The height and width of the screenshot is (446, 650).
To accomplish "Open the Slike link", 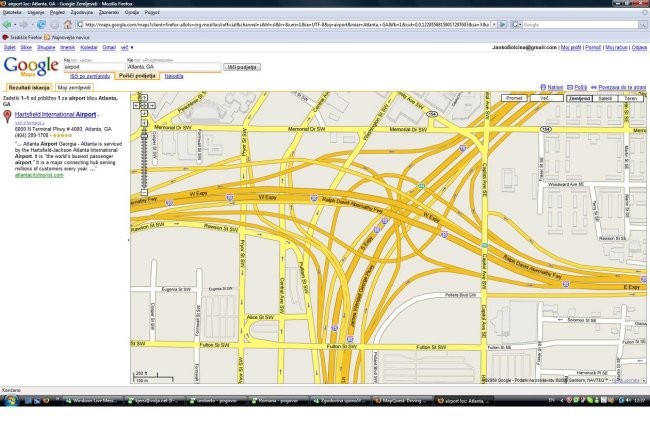I will (26, 48).
